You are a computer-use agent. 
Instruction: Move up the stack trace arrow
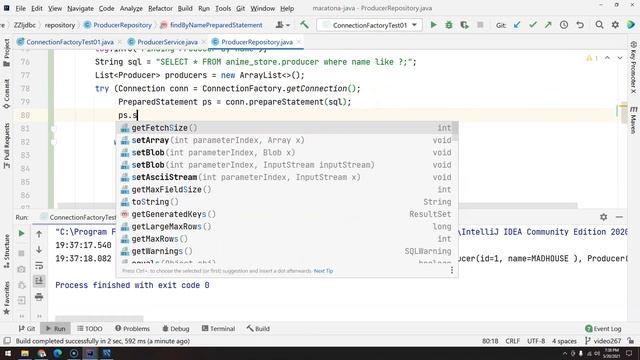(x=39, y=234)
